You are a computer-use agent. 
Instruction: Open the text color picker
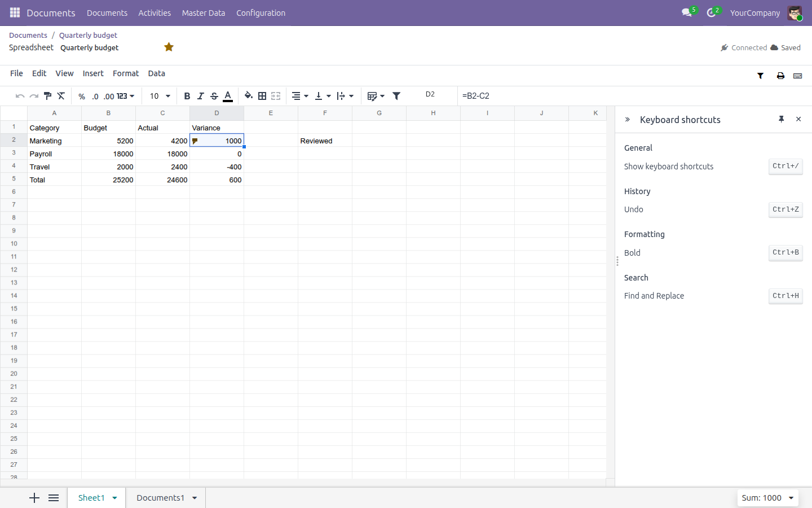(228, 96)
